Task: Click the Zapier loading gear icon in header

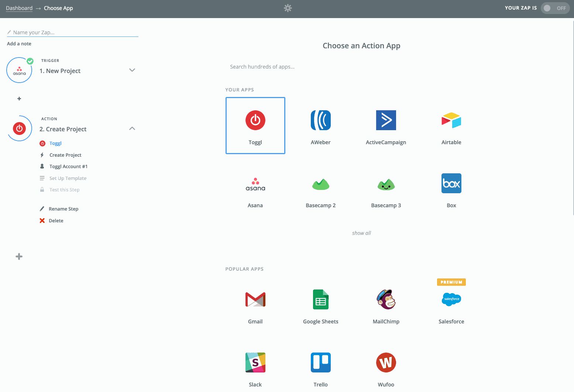Action: coord(288,8)
